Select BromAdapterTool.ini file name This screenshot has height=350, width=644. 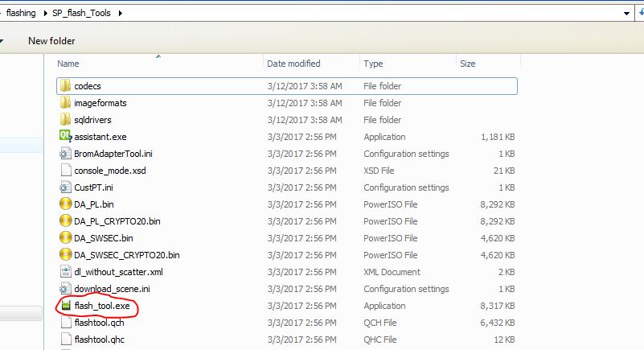(113, 154)
